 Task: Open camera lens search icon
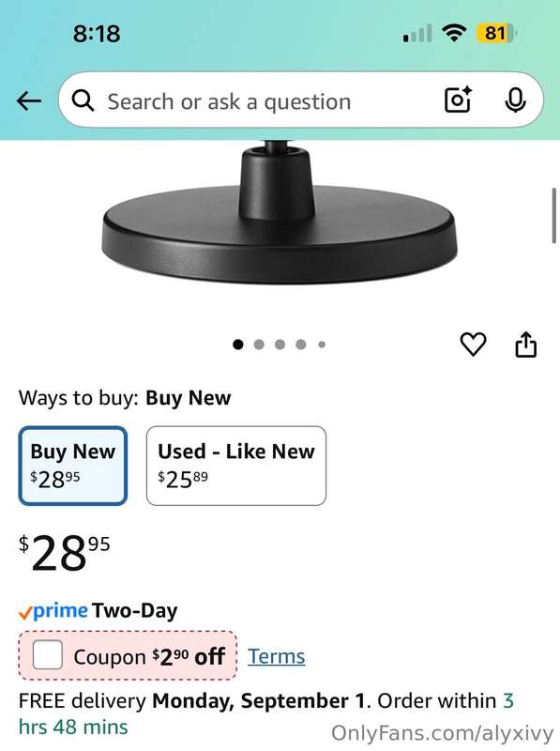tap(458, 100)
